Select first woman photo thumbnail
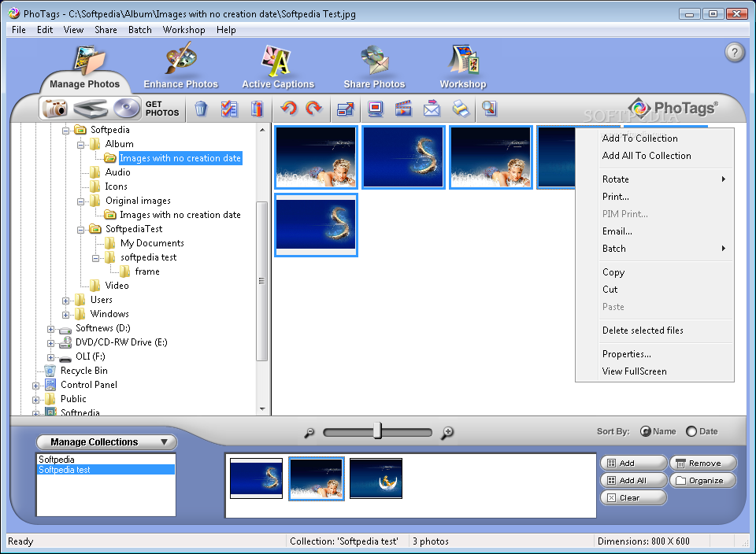The image size is (756, 554). click(316, 157)
